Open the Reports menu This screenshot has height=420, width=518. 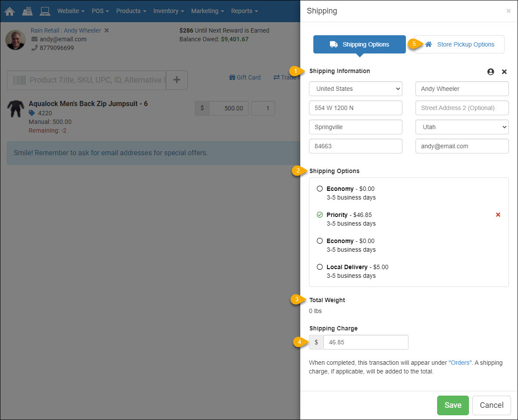pyautogui.click(x=244, y=11)
